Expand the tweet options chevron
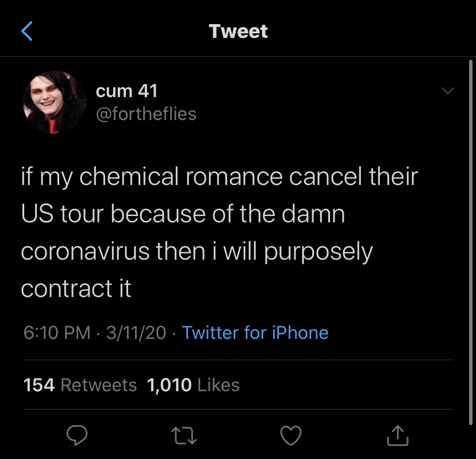 click(x=447, y=92)
